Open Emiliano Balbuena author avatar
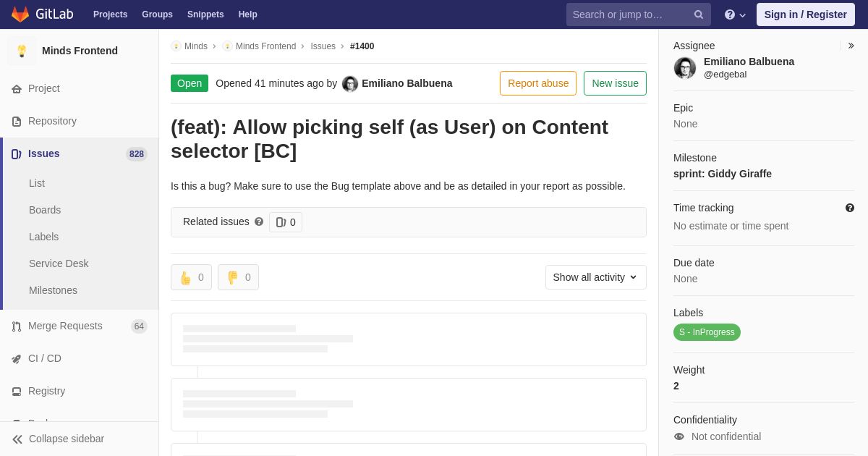 coord(350,84)
